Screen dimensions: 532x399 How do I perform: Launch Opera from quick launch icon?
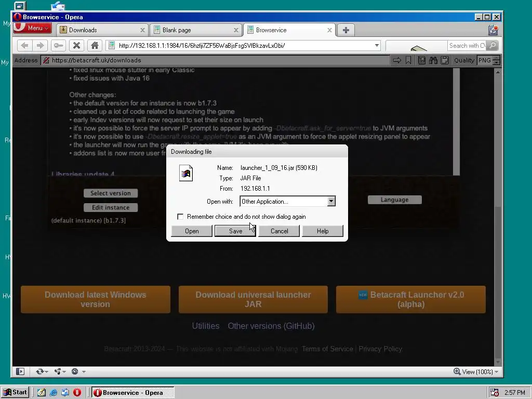77,393
